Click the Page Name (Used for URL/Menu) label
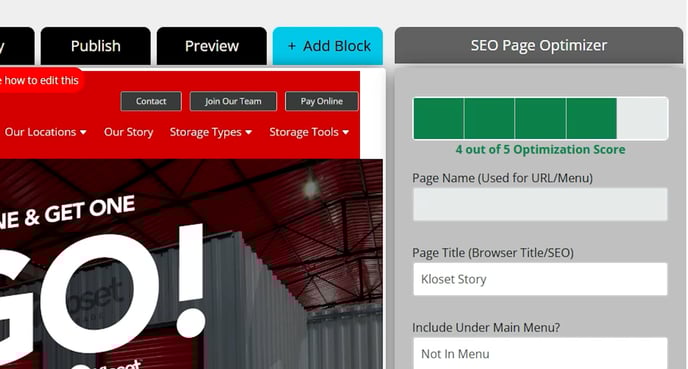The height and width of the screenshot is (369, 688). (502, 178)
